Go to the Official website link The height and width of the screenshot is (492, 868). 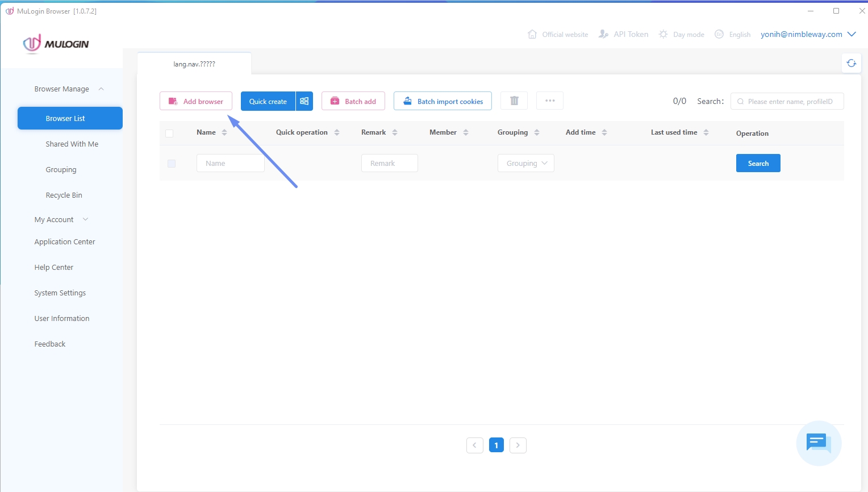point(558,34)
